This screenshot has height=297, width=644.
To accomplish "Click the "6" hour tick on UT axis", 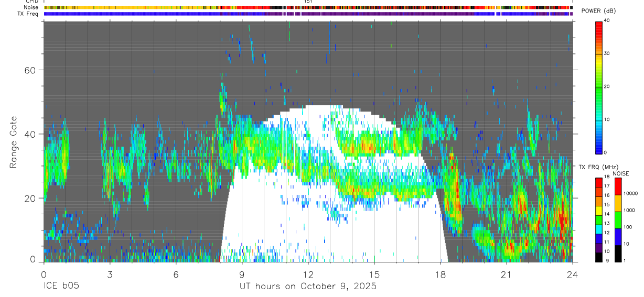I will coord(176,274).
